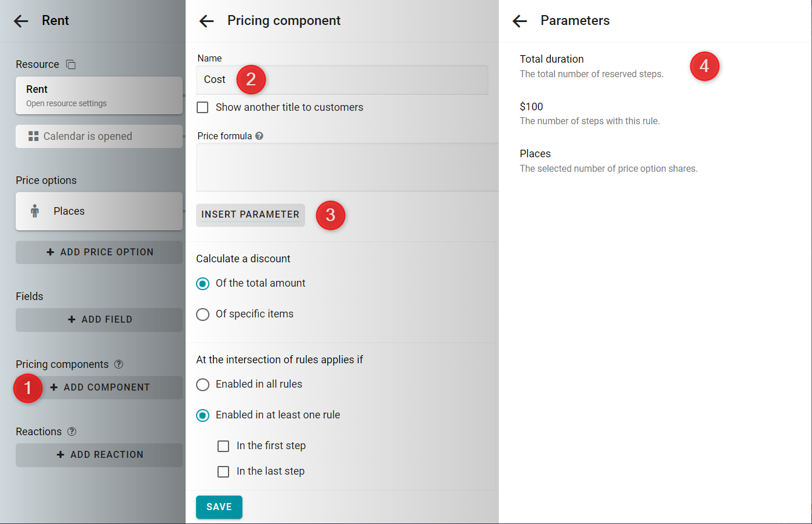Check the In the first step box
This screenshot has height=524, width=812.
[223, 446]
